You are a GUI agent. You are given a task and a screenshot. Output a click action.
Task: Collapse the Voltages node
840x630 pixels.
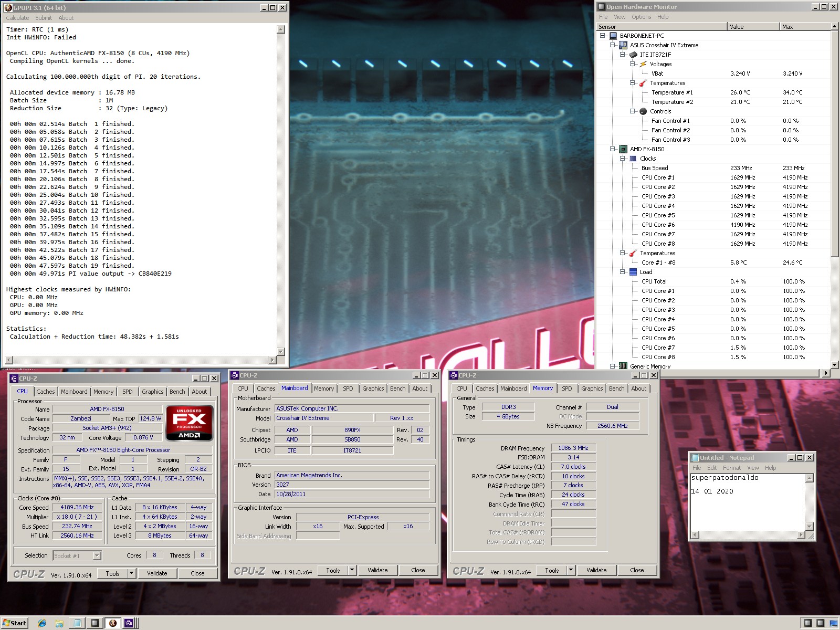(x=633, y=64)
